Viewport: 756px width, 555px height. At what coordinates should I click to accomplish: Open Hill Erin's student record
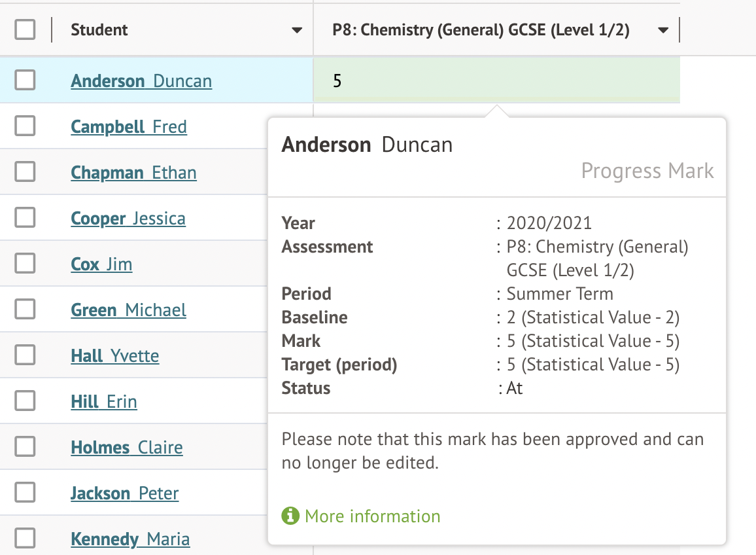click(104, 402)
